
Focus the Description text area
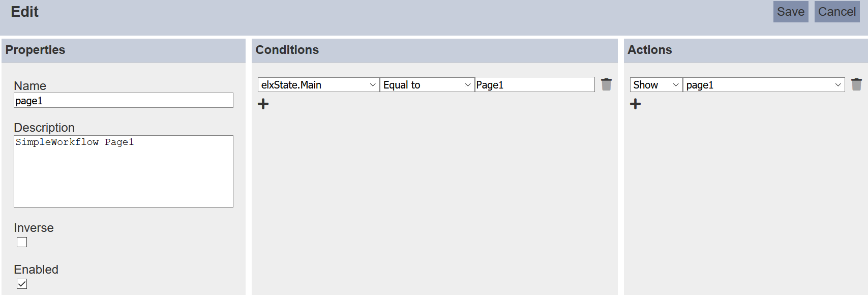coord(124,171)
